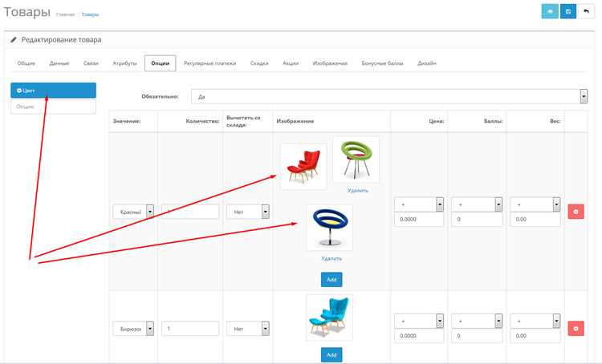Image resolution: width=602 pixels, height=364 pixels.
Task: Click price field 0.0000 in Бирюзовый row
Action: point(419,336)
